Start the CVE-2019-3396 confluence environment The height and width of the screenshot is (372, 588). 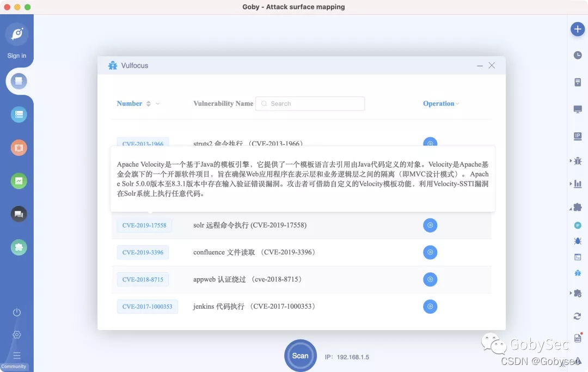(430, 252)
